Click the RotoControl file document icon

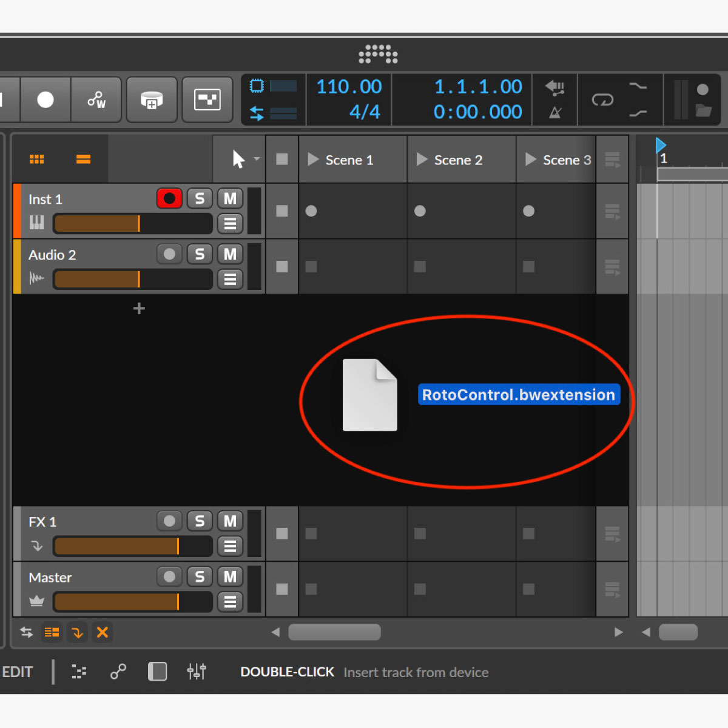click(370, 395)
